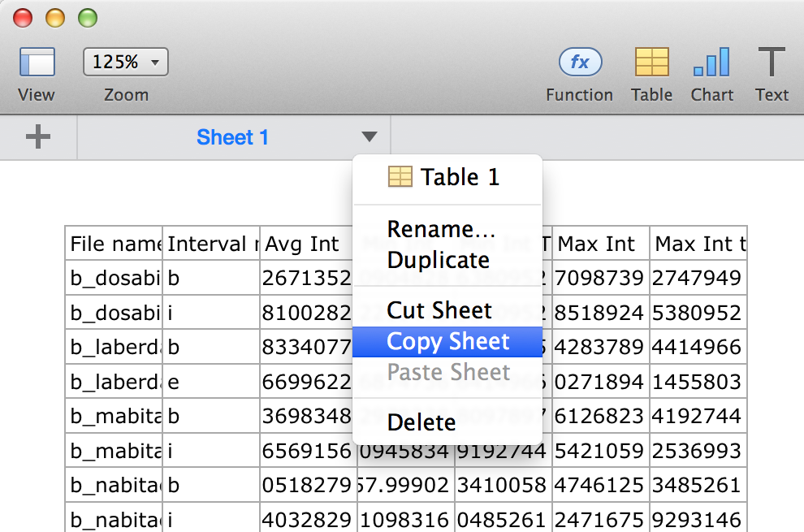Viewport: 804px width, 532px height.
Task: Select the Sheet 1 tab
Action: click(x=232, y=137)
